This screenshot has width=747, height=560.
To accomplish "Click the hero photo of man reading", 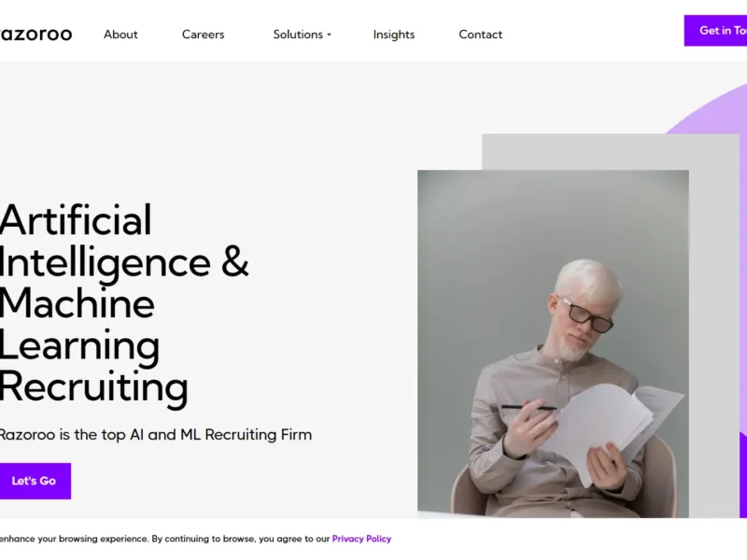I will (553, 343).
